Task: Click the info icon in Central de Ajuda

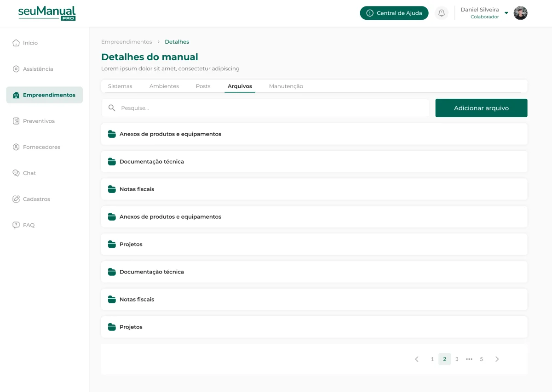Action: pos(370,13)
